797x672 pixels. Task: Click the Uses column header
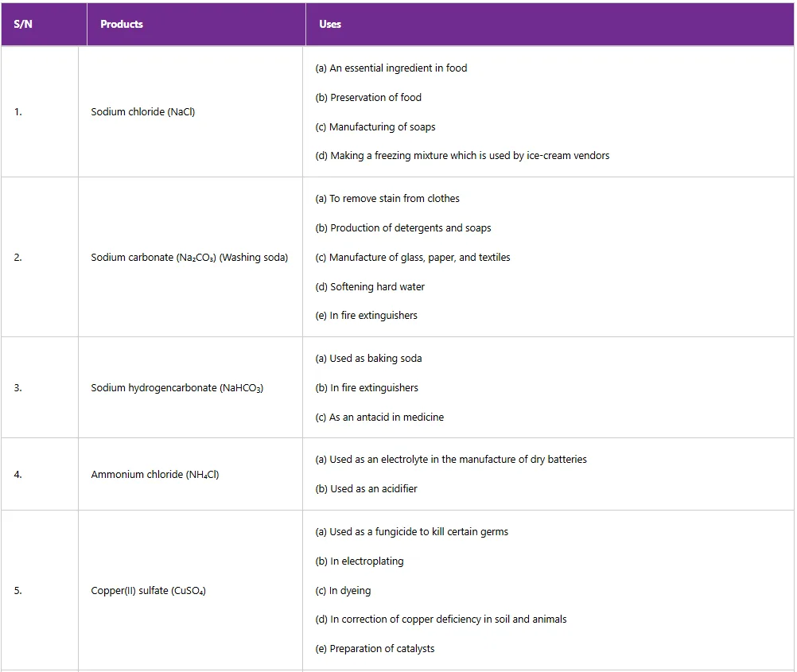(330, 25)
